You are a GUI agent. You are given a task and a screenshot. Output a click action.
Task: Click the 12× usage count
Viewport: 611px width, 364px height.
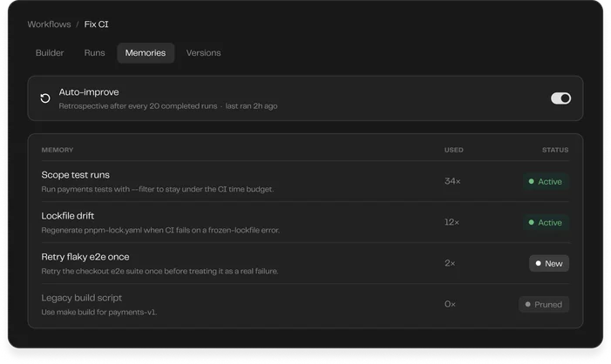[x=451, y=222]
